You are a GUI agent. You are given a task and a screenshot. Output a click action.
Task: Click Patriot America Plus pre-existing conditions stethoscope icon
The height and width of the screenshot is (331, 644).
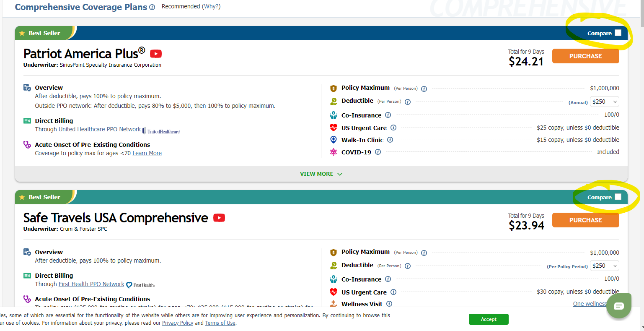point(27,145)
